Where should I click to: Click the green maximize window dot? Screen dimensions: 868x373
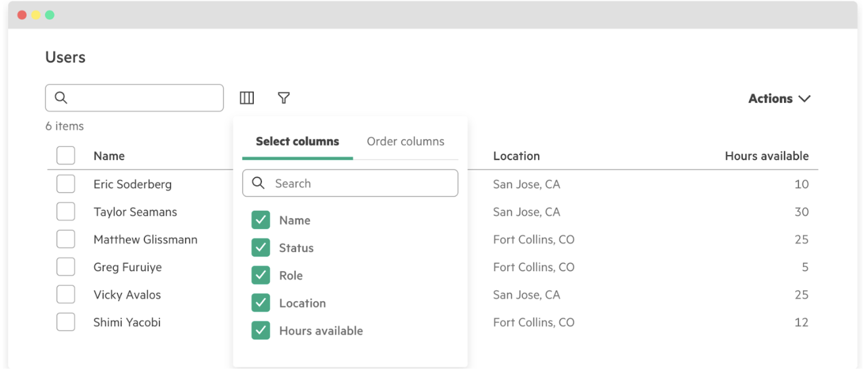tap(49, 15)
